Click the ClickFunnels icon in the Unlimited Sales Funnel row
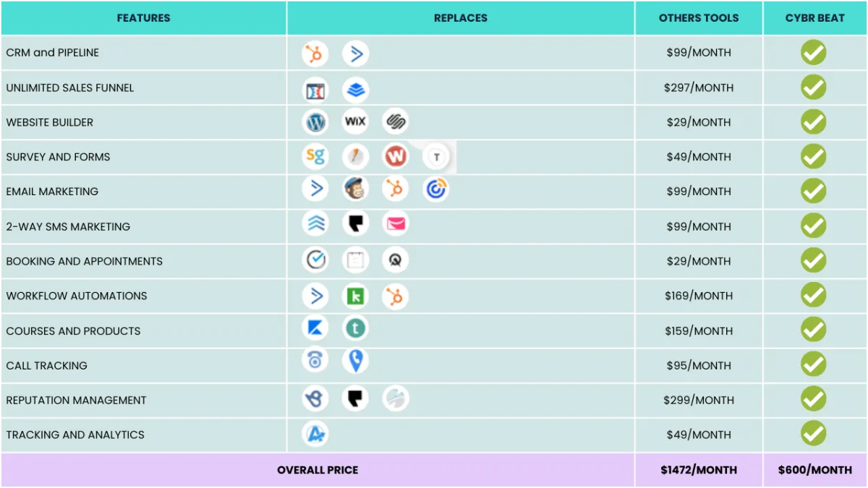This screenshot has width=868, height=488. 315,90
